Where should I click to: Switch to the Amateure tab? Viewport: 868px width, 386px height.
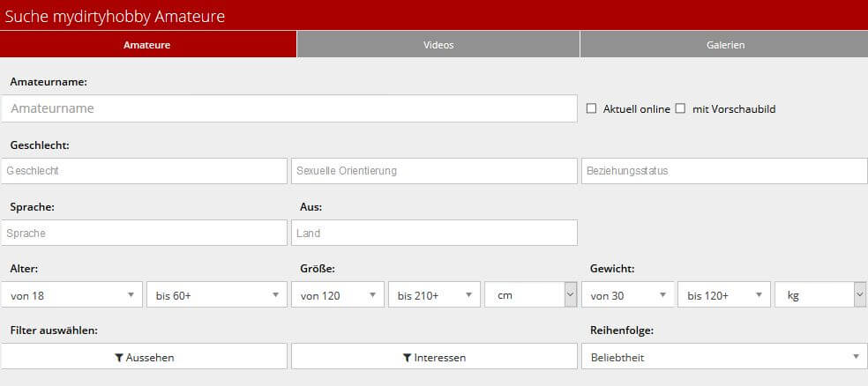point(148,44)
